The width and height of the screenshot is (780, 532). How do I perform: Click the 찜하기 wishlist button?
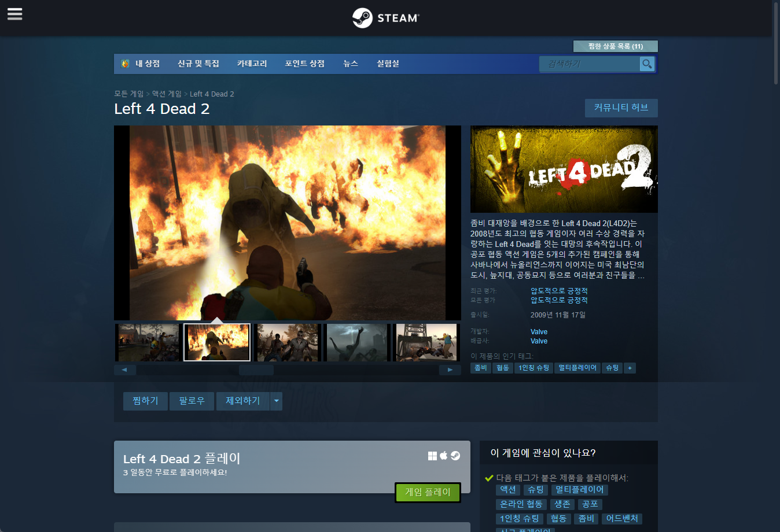[145, 401]
